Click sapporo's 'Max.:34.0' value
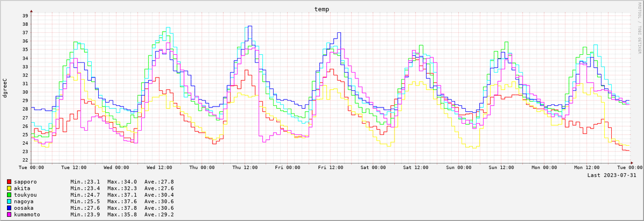The height and width of the screenshot is (221, 644). point(122,182)
